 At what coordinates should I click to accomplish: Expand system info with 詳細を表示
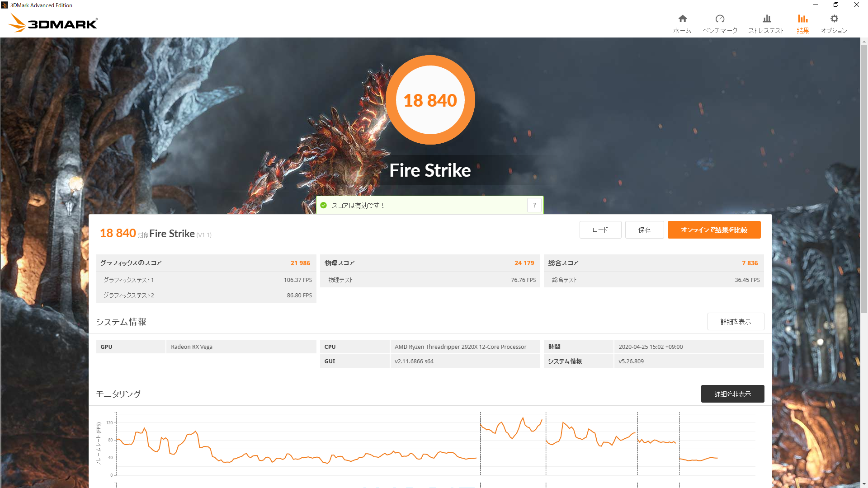click(736, 322)
